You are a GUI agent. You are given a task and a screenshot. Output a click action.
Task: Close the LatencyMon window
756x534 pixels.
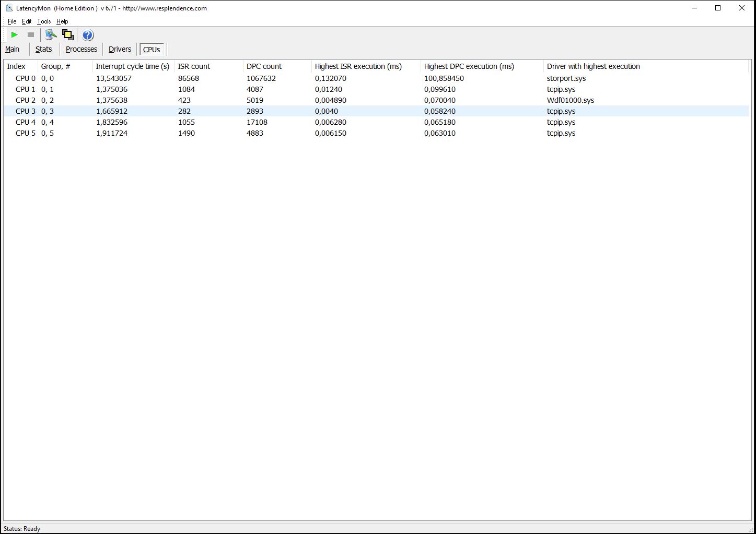point(742,8)
